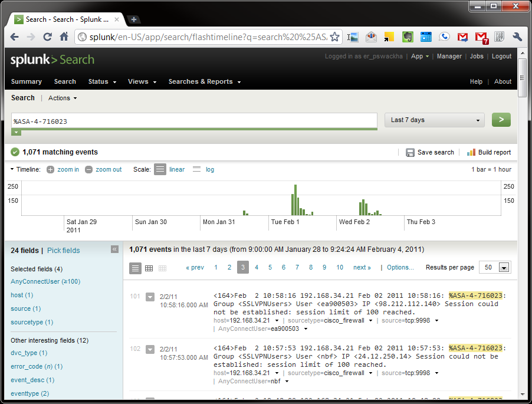Screen dimensions: 532x404
Task: Select linear scale icon
Action: click(x=160, y=169)
